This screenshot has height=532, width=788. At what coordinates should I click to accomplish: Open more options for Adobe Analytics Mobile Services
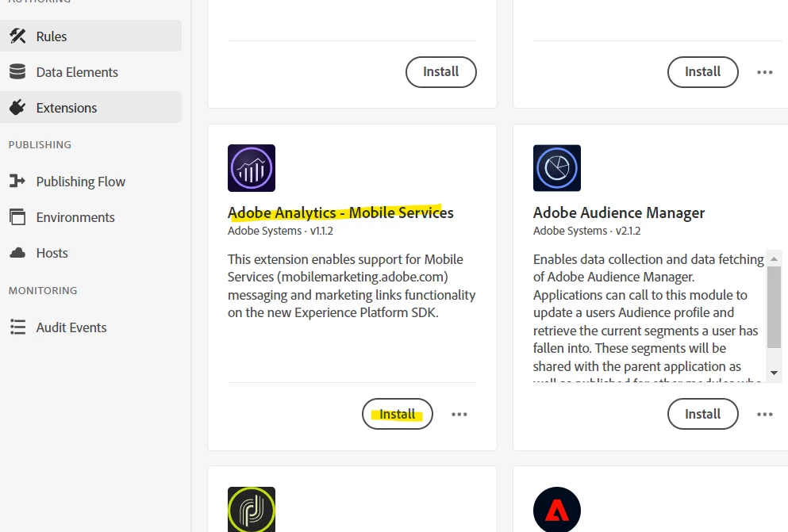click(x=459, y=414)
